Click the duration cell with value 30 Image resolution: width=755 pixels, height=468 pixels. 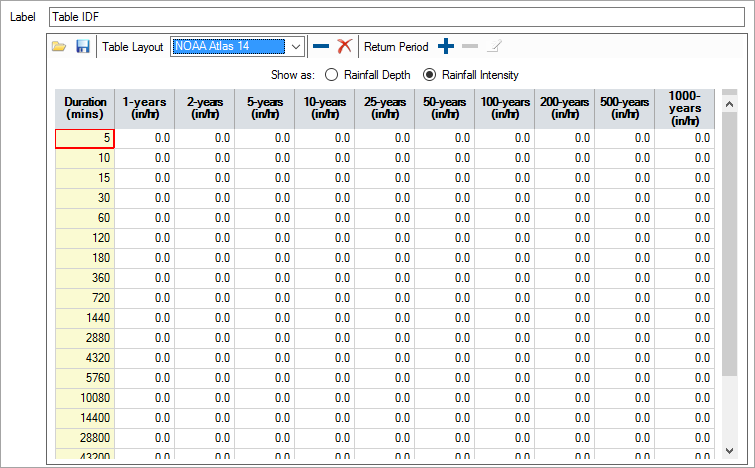coord(85,198)
